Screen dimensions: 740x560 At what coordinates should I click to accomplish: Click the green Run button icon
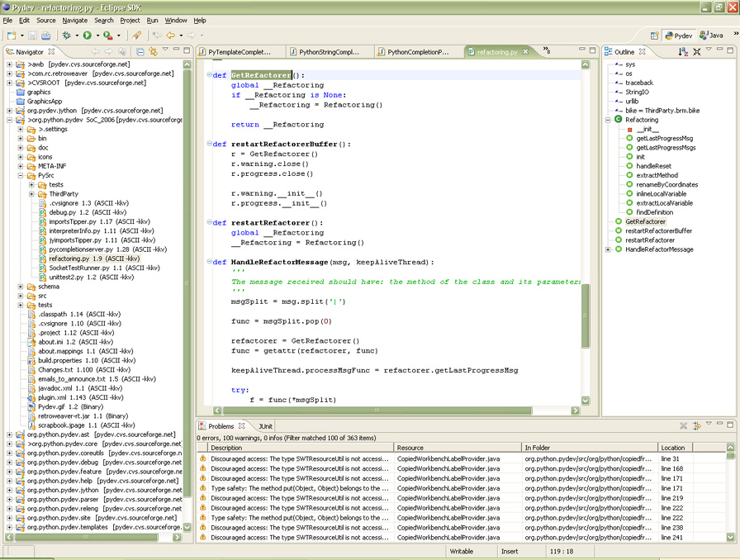point(87,36)
